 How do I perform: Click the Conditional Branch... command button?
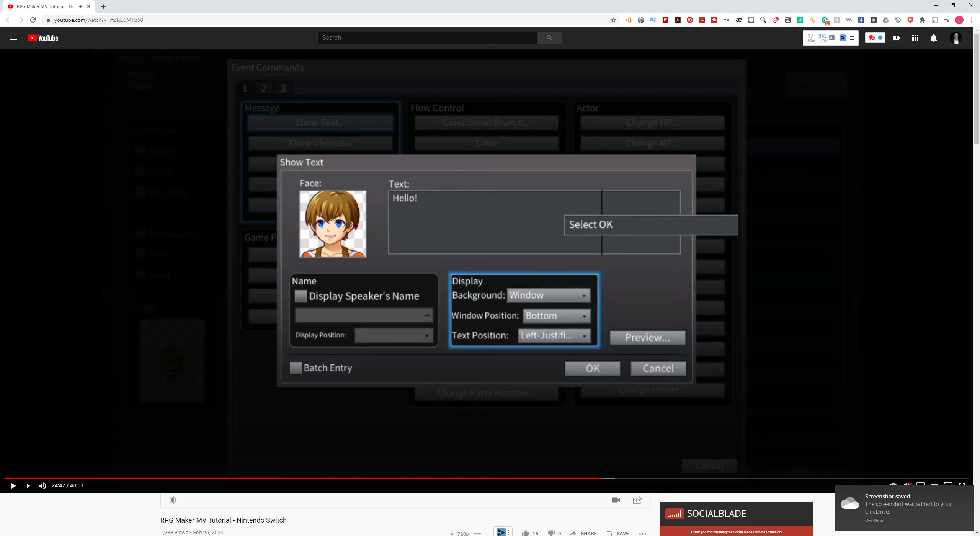pos(487,123)
